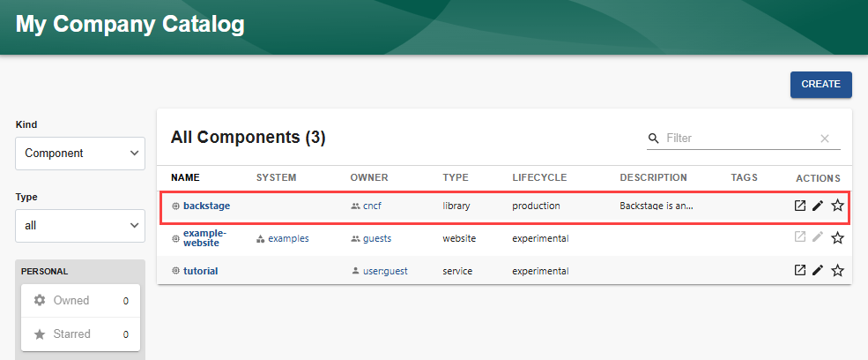This screenshot has width=868, height=360.
Task: Open the examples system link
Action: tap(288, 238)
